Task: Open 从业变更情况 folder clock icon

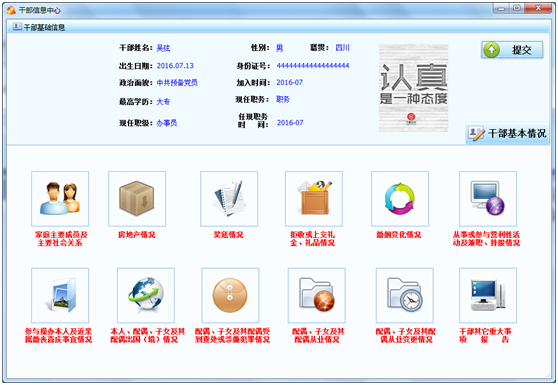Action: 405,295
